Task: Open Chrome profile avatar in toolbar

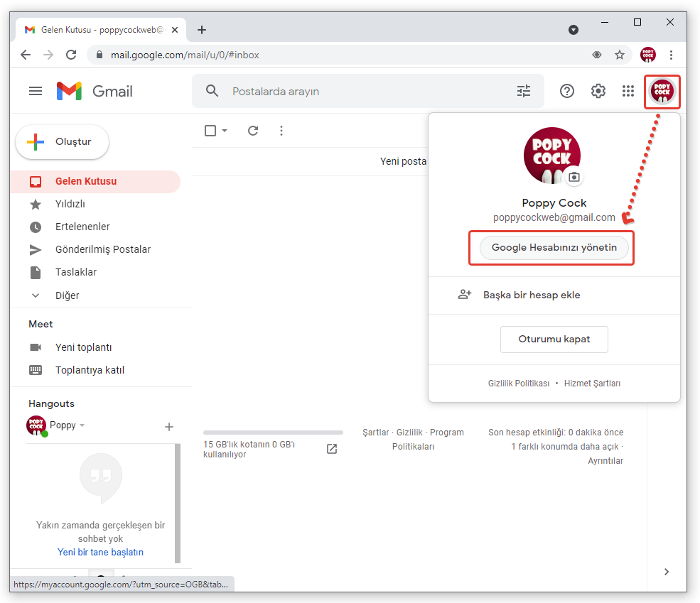Action: [648, 55]
